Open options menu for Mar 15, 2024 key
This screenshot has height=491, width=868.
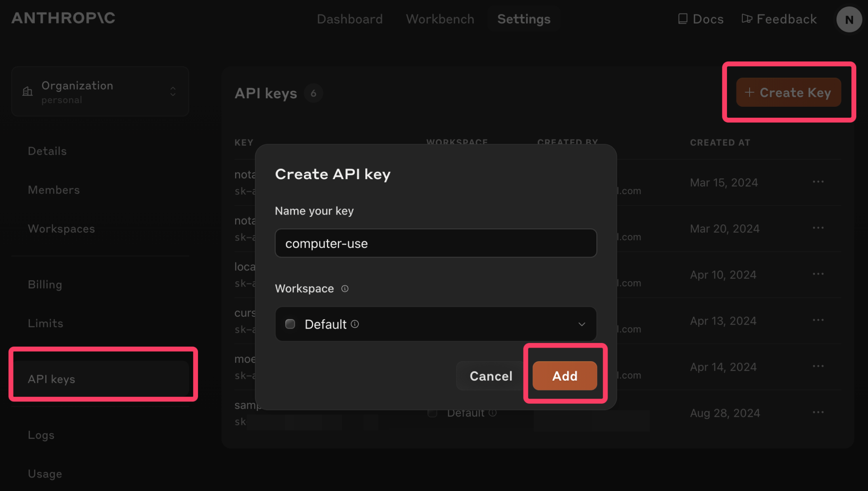(x=818, y=182)
